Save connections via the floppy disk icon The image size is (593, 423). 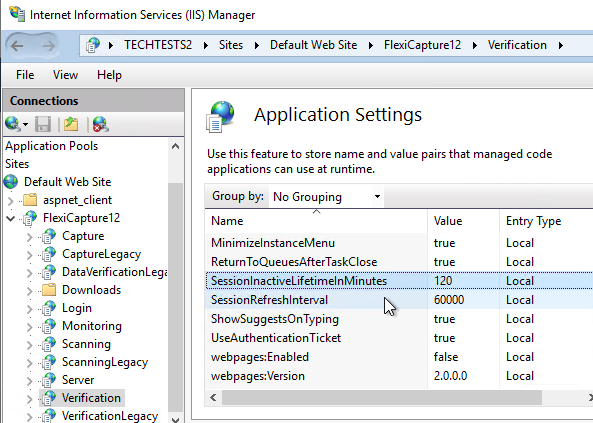coord(43,124)
